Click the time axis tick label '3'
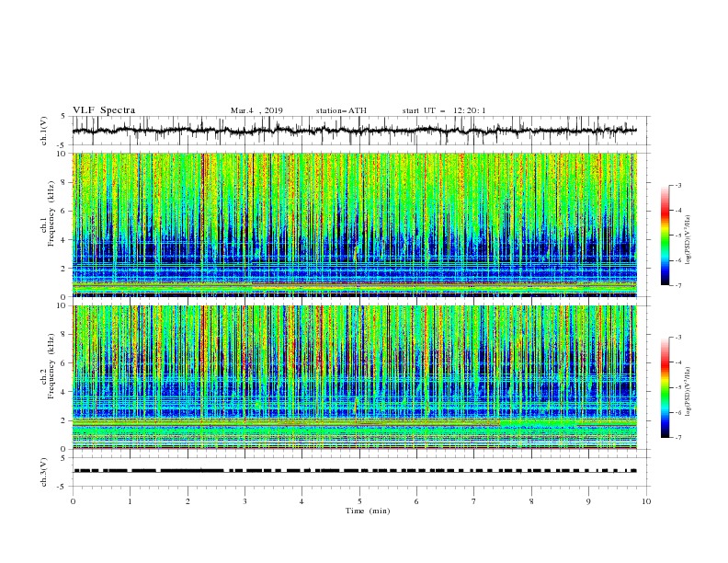The width and height of the screenshot is (728, 563). 245,501
